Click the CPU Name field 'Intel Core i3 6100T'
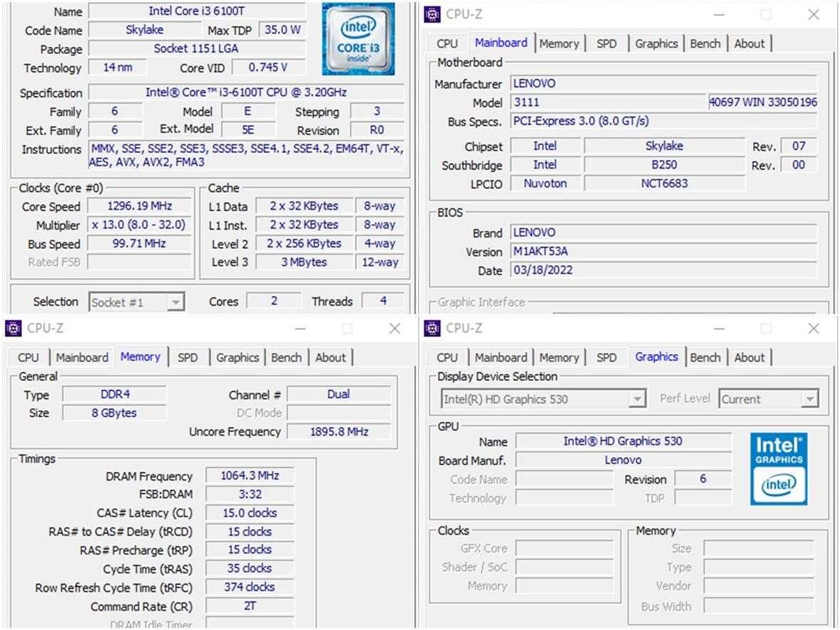 tap(196, 11)
